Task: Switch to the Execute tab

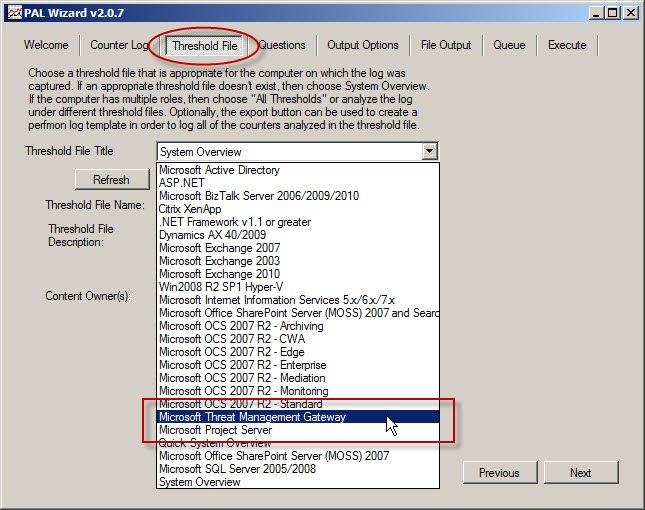Action: click(567, 45)
